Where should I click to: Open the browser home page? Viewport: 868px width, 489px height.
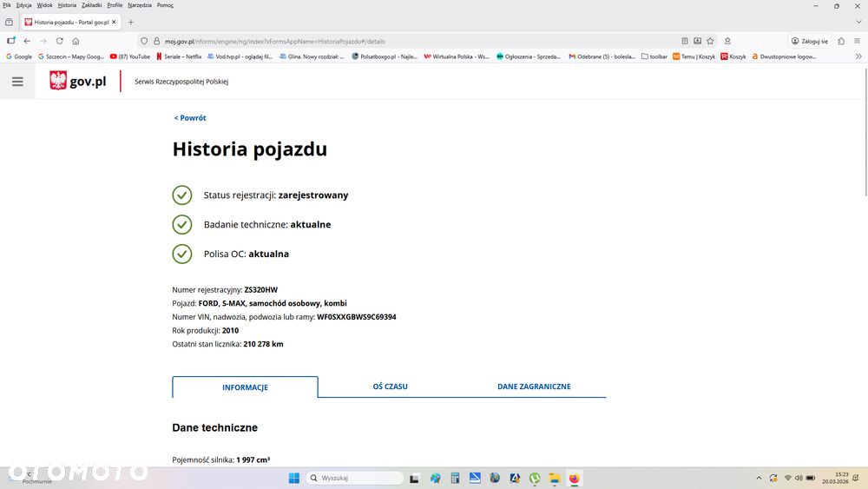[x=76, y=41]
